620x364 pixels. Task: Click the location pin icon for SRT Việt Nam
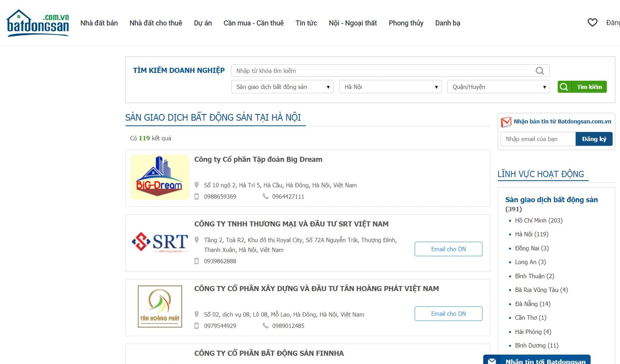(197, 240)
